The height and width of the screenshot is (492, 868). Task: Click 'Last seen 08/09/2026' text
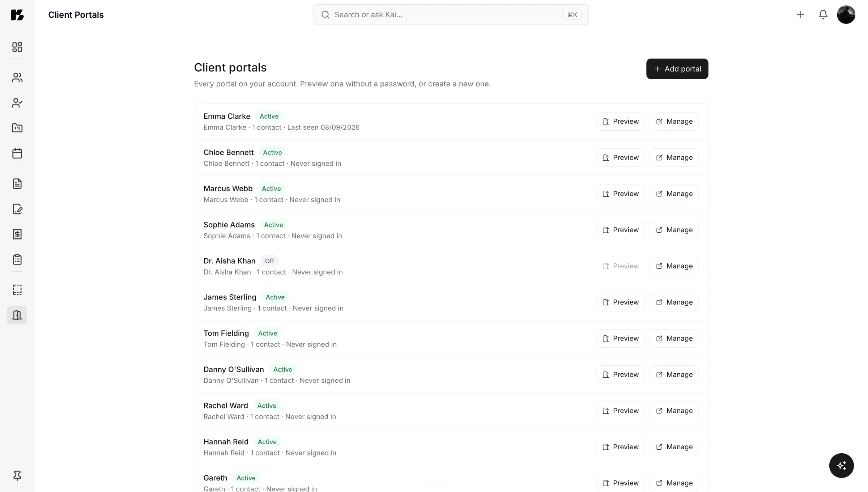click(x=323, y=127)
